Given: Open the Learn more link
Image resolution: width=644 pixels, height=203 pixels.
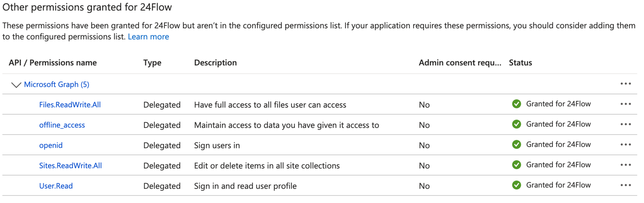Looking at the screenshot, I should [x=148, y=37].
